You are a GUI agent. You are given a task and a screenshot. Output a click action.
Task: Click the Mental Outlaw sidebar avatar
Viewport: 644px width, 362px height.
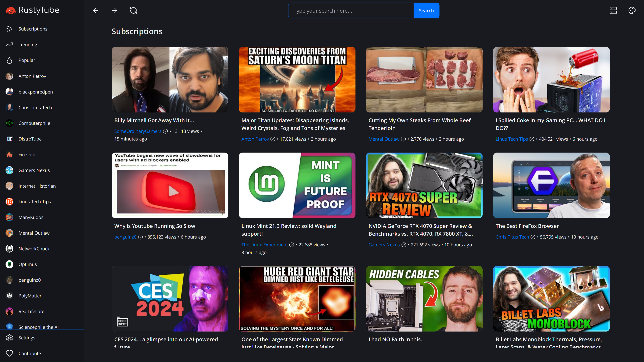[10, 233]
